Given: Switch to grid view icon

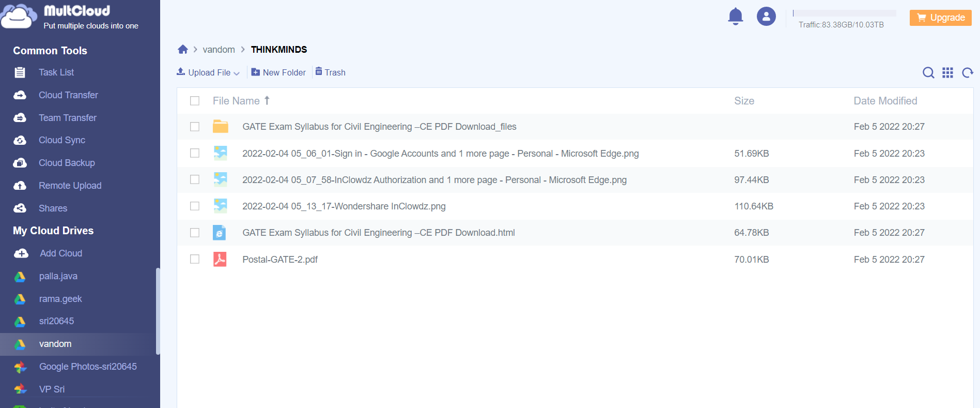Looking at the screenshot, I should pyautogui.click(x=947, y=73).
